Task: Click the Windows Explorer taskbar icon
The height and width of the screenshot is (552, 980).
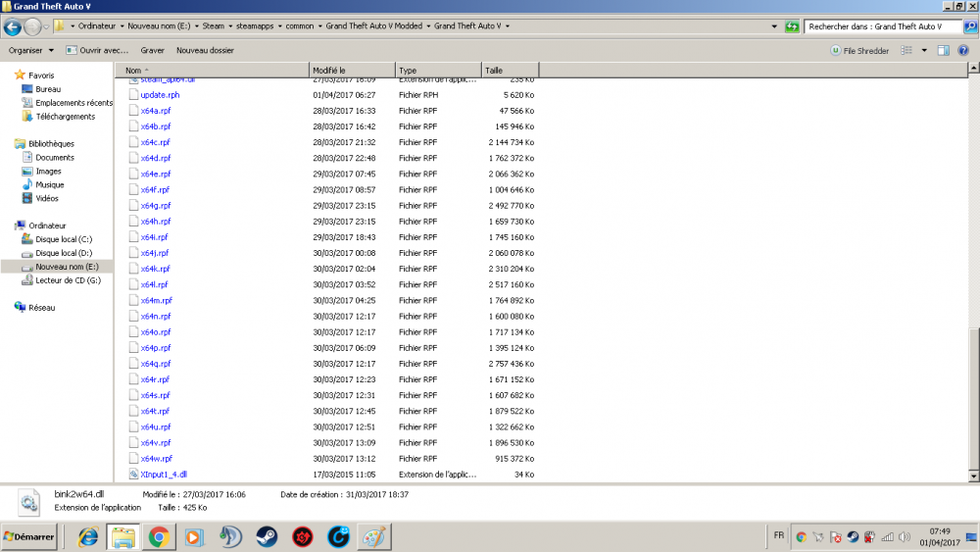Action: (x=123, y=537)
